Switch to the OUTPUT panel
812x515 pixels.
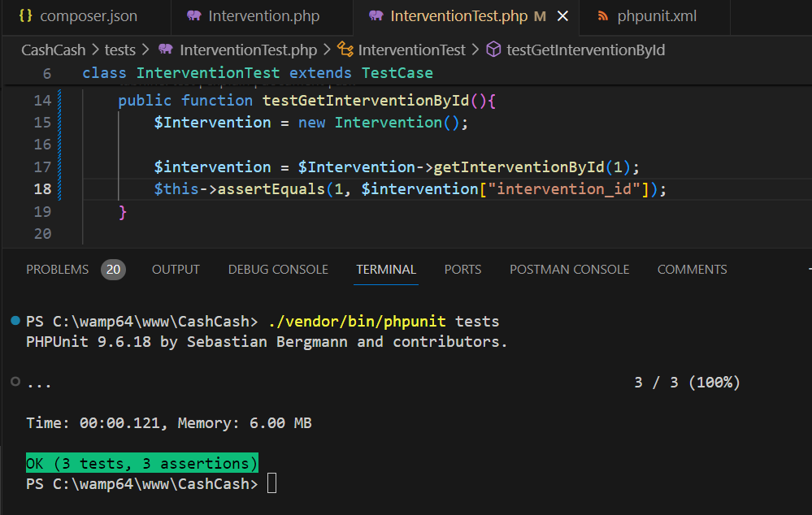176,270
